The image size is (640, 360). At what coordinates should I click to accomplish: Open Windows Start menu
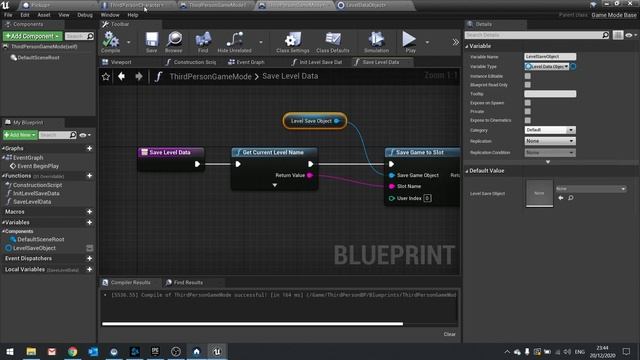click(x=10, y=351)
